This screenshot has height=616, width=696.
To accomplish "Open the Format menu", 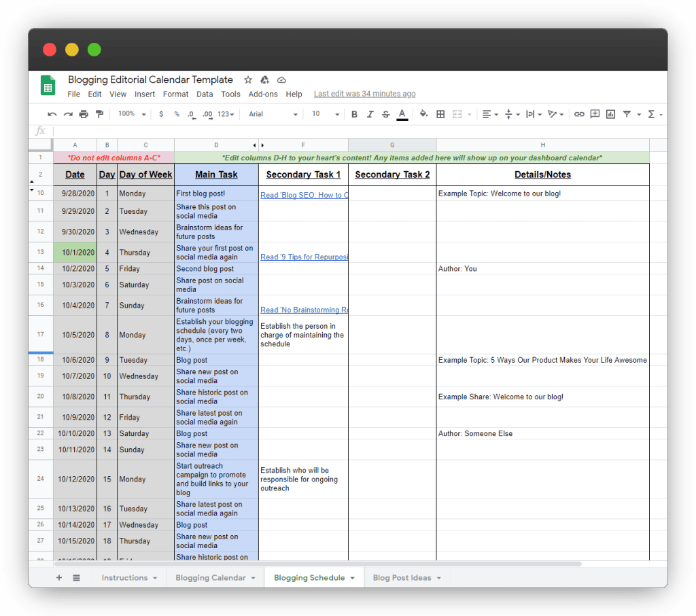I will [175, 94].
